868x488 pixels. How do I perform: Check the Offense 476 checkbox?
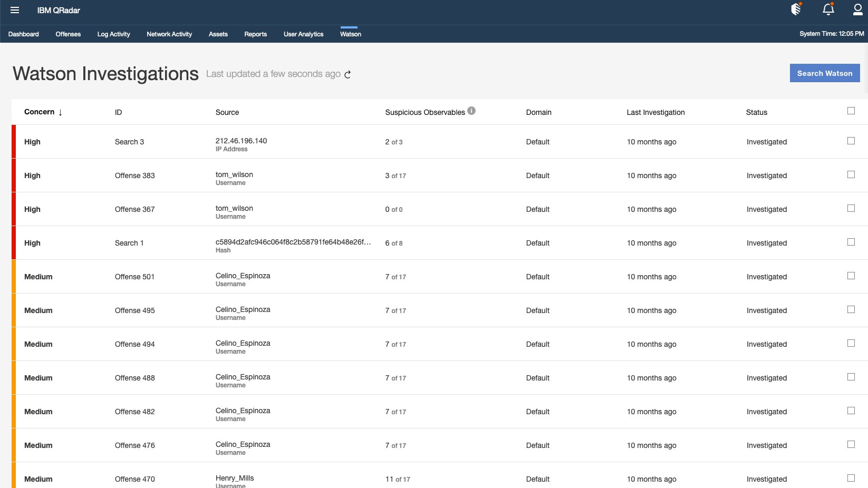point(851,444)
